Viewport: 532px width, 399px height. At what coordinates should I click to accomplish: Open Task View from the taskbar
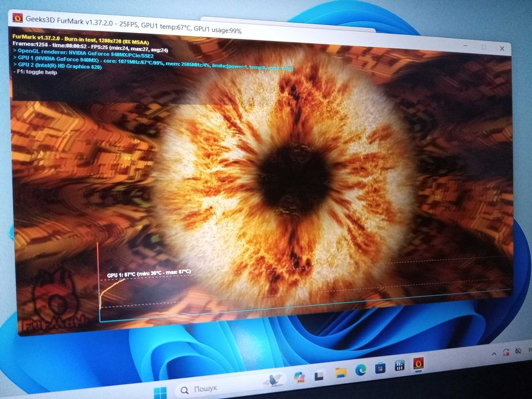(319, 375)
